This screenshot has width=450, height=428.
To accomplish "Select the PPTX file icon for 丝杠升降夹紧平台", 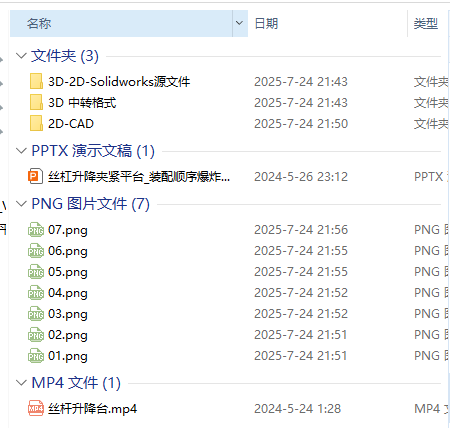I will click(x=35, y=176).
